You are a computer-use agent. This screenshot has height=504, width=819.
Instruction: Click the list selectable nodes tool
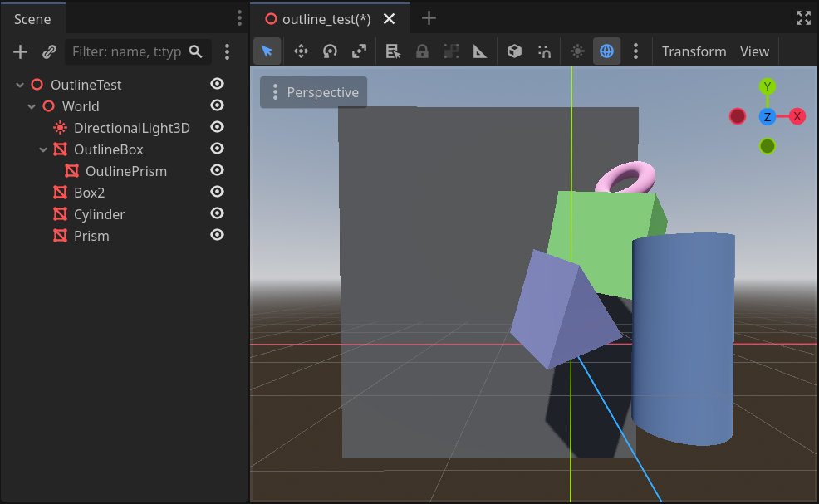(x=393, y=51)
